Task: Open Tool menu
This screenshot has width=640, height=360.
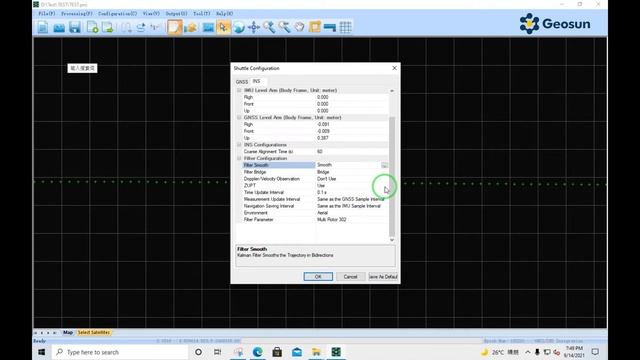Action: coord(202,13)
